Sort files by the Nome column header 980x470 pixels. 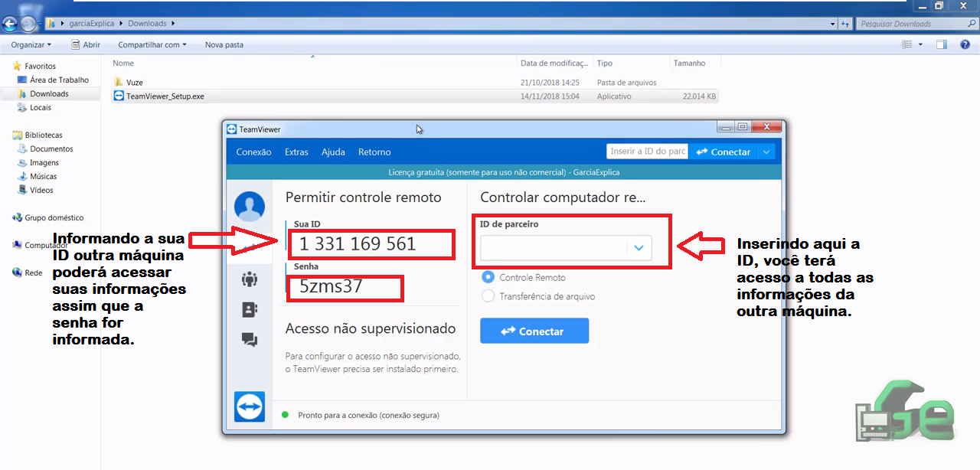[123, 64]
